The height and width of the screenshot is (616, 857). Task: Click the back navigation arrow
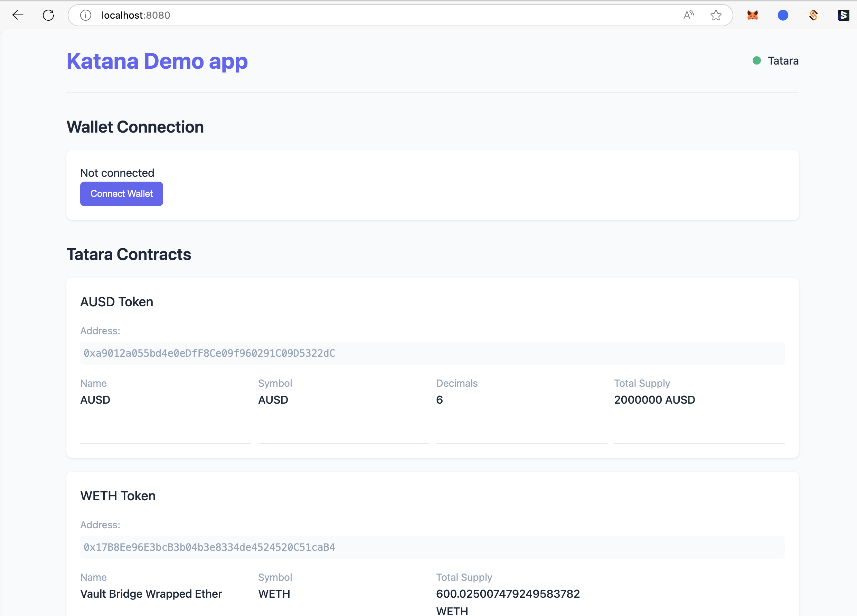pyautogui.click(x=18, y=15)
